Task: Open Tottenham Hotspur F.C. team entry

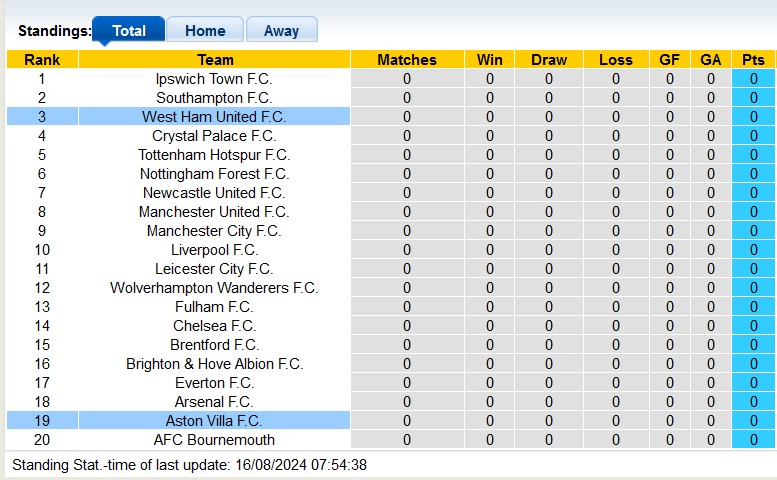Action: (x=214, y=155)
